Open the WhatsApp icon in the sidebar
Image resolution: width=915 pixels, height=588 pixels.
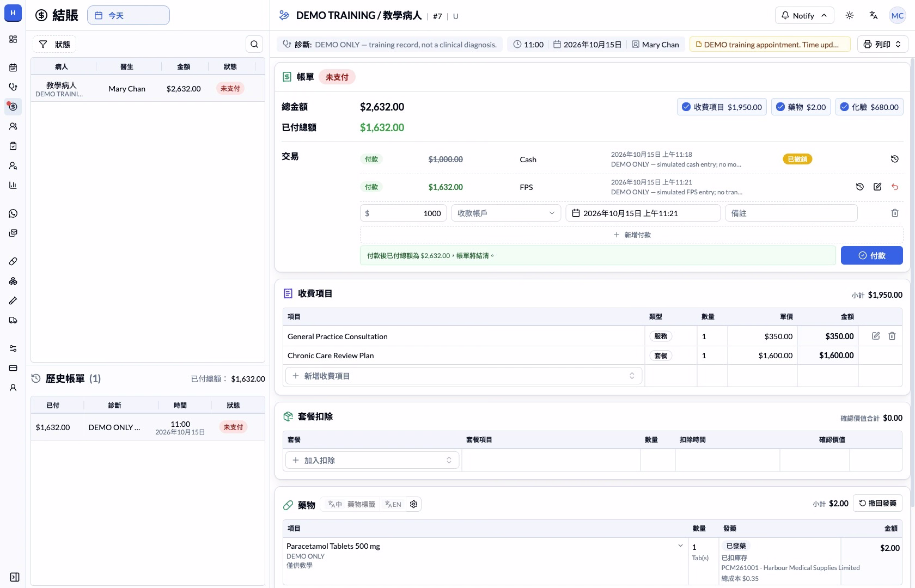13,213
